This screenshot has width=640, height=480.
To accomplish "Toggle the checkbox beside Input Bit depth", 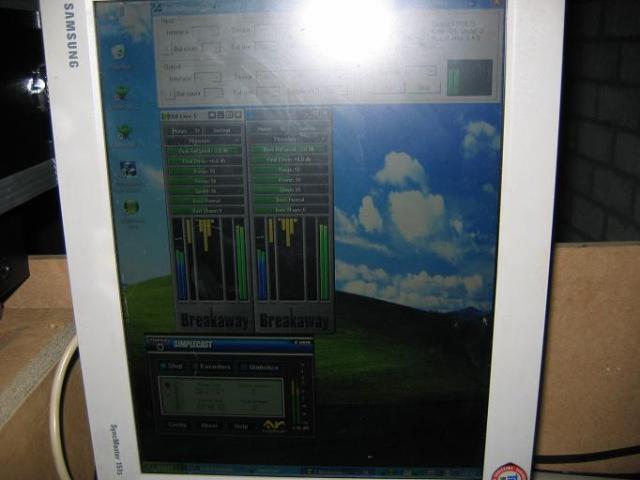I will 167,50.
